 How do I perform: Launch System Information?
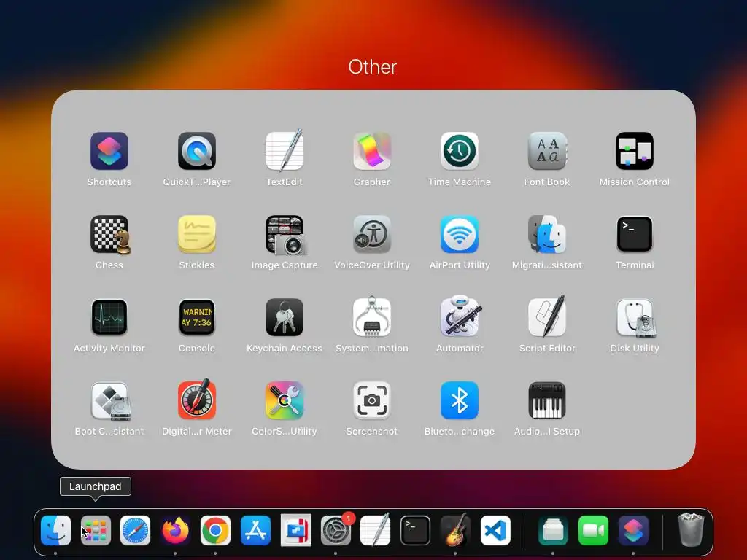click(x=372, y=317)
